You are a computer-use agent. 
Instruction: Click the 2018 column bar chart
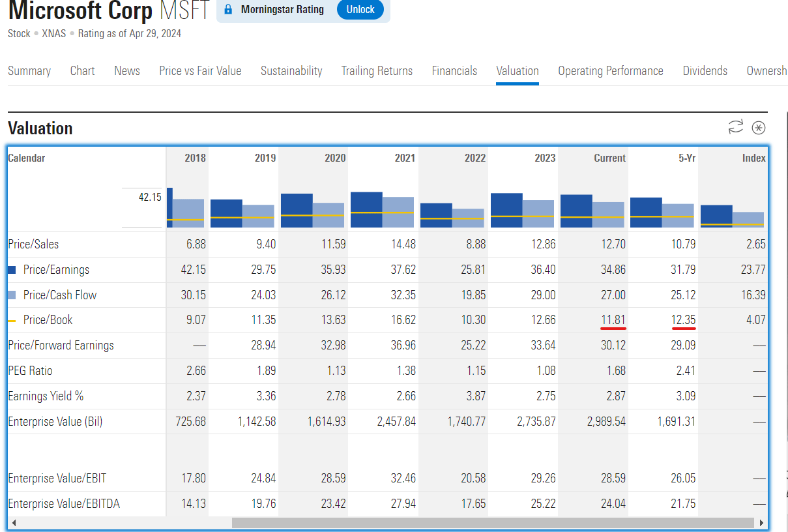[x=186, y=207]
